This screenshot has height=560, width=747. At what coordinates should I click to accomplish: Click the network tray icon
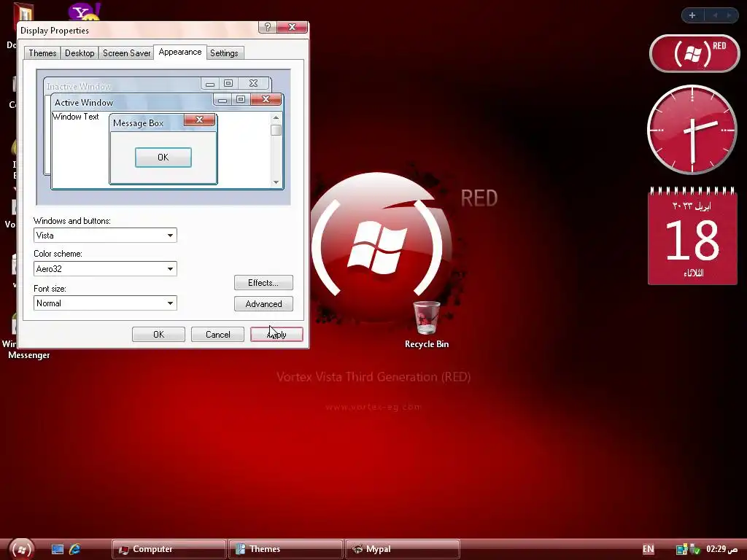point(682,550)
